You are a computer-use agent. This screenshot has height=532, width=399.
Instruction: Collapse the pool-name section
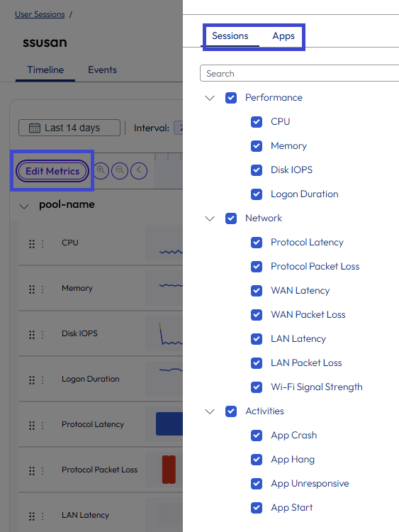click(x=24, y=206)
